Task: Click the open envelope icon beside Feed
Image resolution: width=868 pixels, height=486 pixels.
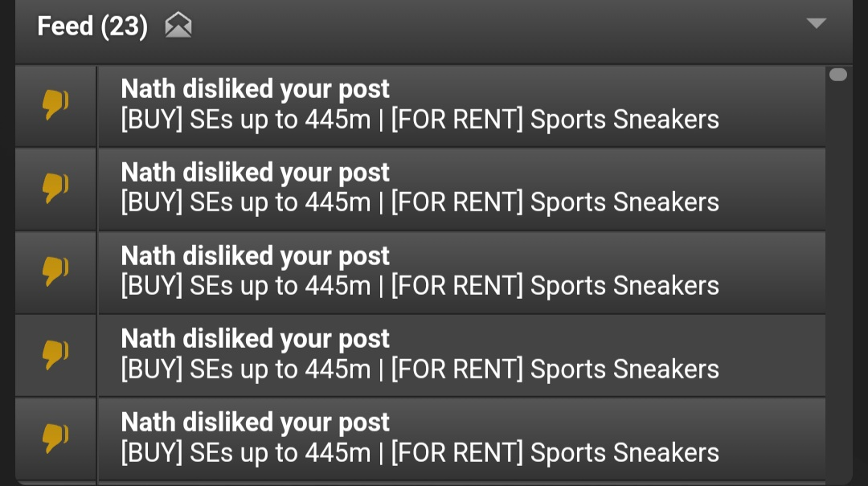Action: [178, 26]
